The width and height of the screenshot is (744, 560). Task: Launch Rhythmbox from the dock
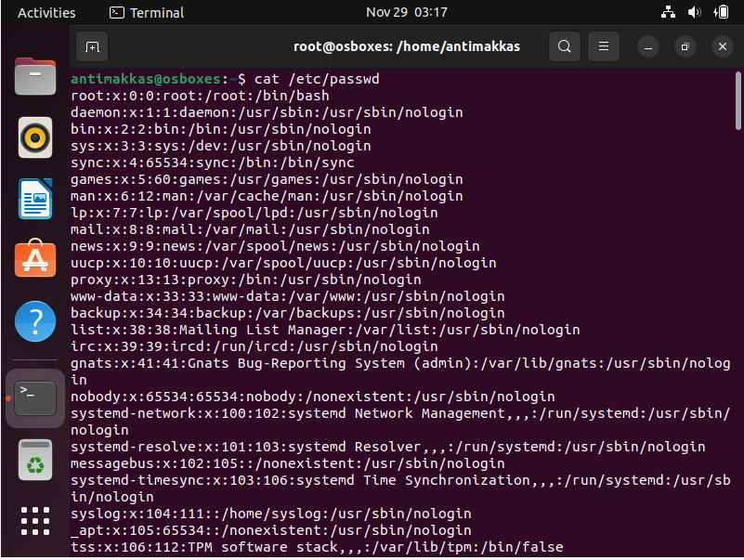[35, 137]
